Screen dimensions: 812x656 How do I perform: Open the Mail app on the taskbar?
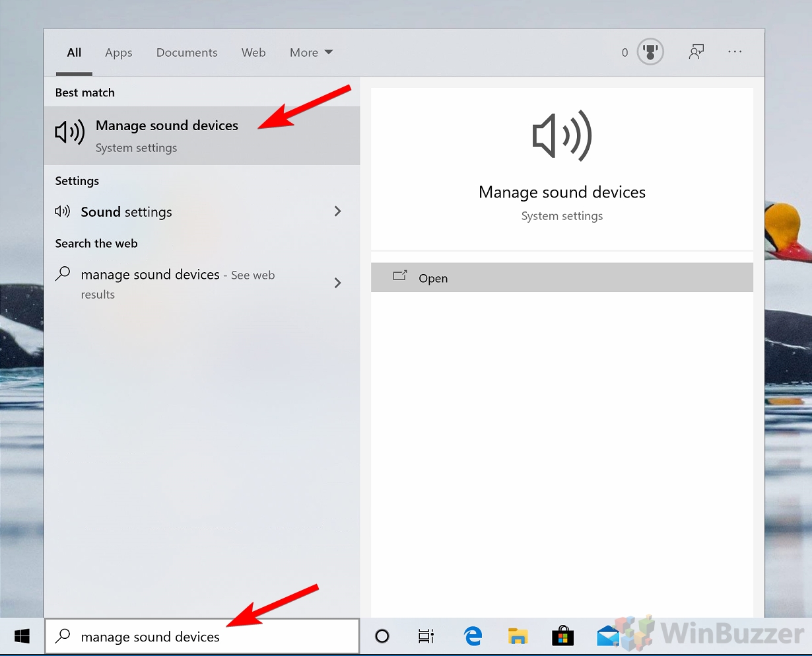[607, 636]
